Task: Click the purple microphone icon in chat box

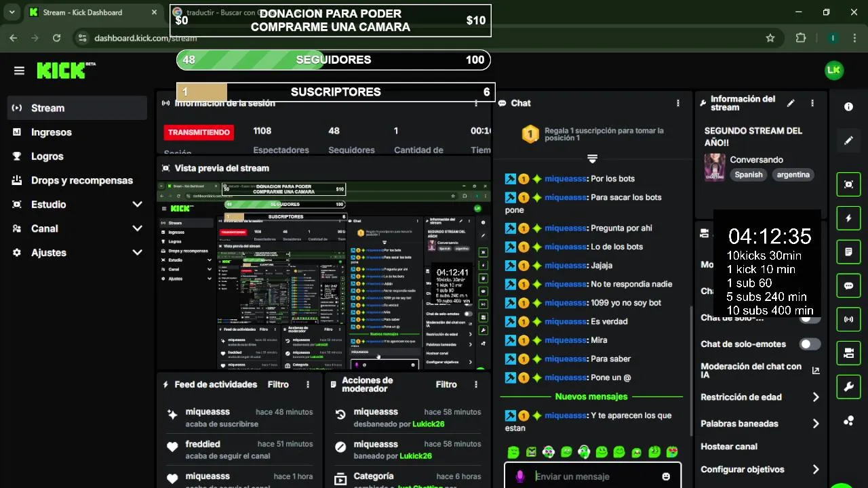Action: pos(520,476)
